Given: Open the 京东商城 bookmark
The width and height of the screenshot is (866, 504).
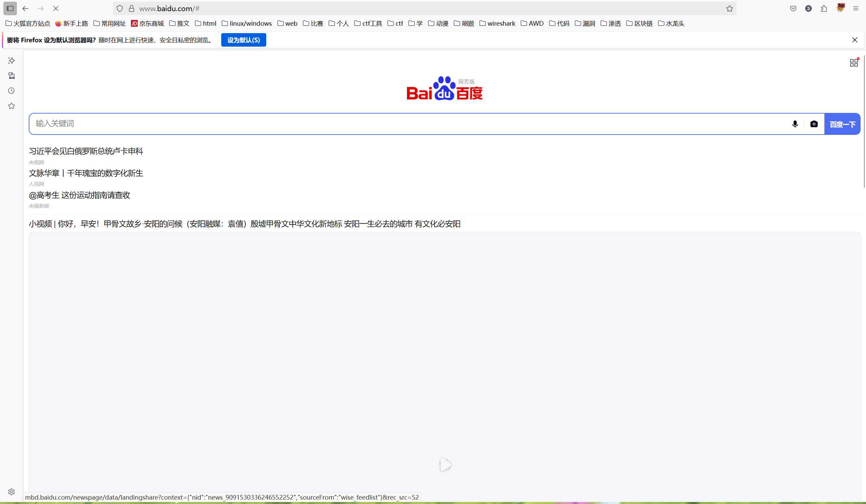Looking at the screenshot, I should tap(147, 23).
